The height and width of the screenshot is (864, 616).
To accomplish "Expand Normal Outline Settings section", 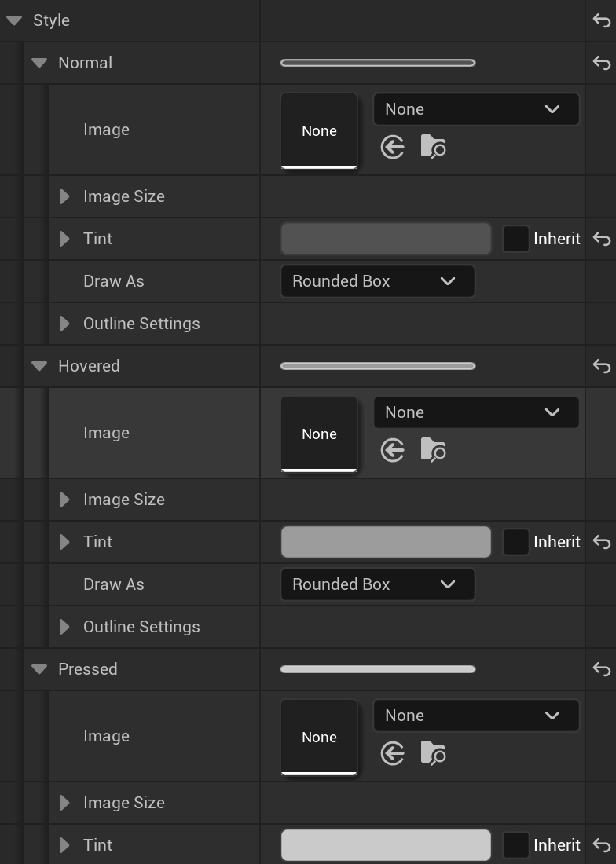I will (65, 324).
